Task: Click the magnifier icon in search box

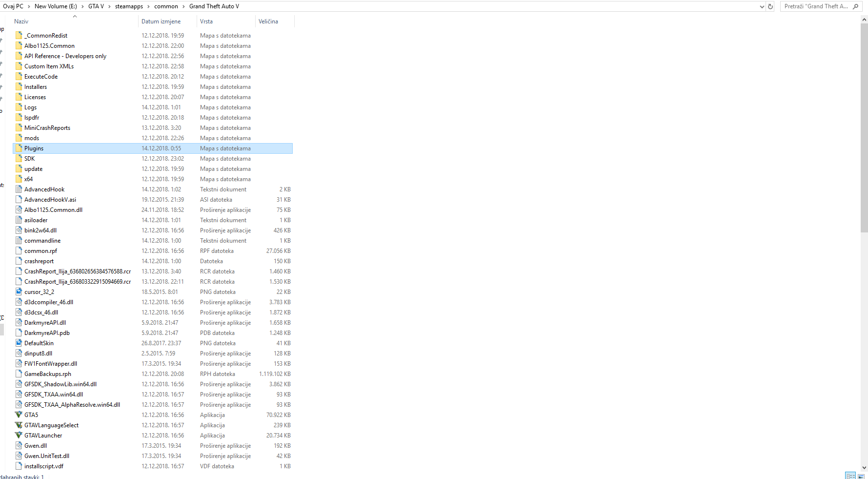Action: coord(855,6)
